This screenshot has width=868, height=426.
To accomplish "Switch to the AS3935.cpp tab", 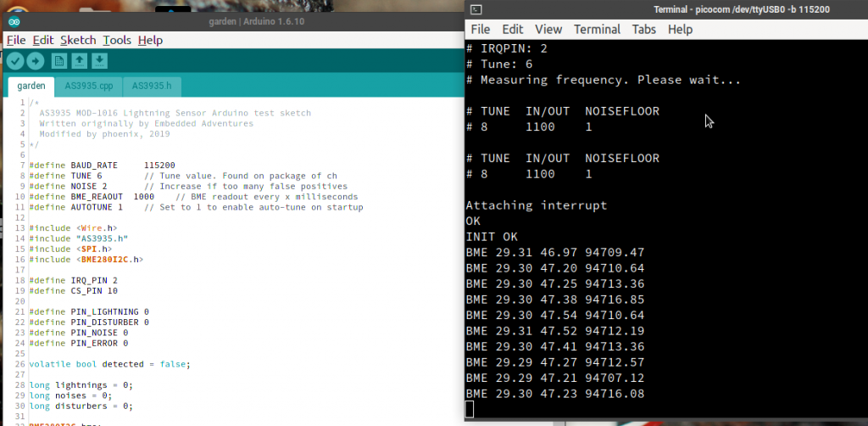I will click(88, 87).
